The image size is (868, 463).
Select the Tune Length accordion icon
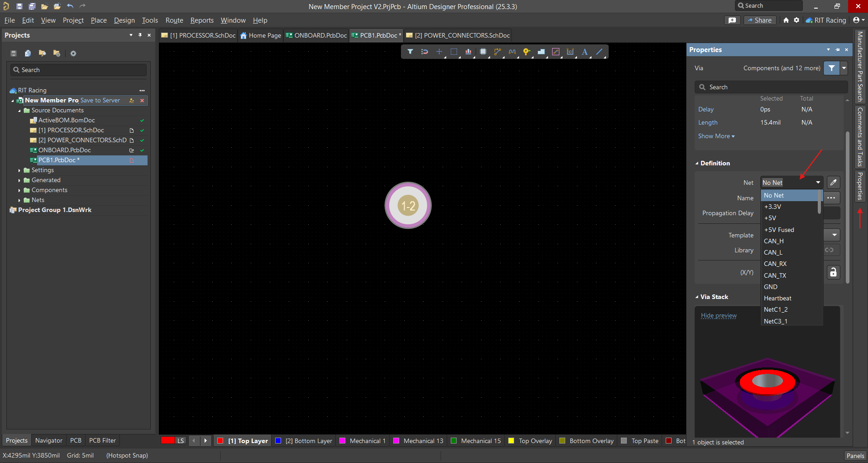(x=512, y=52)
